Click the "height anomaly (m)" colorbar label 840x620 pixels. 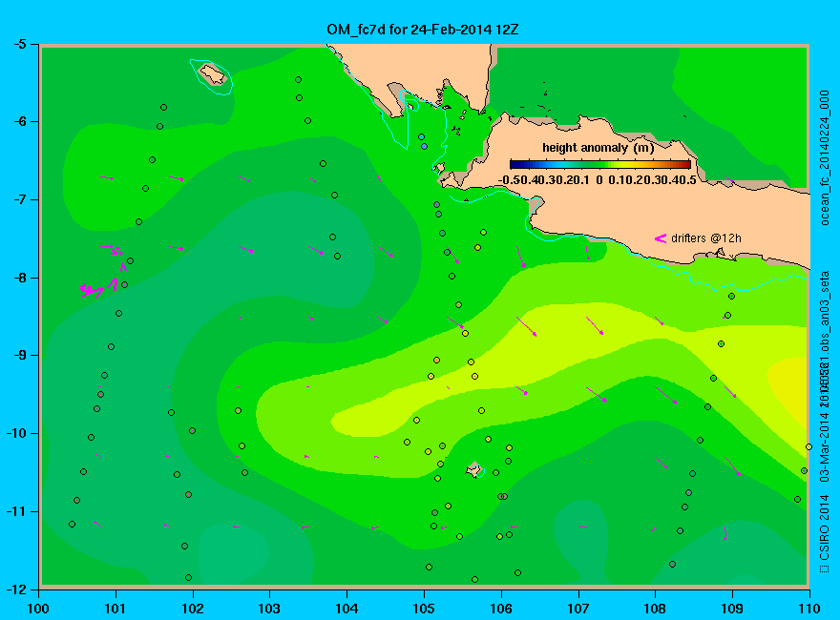598,148
